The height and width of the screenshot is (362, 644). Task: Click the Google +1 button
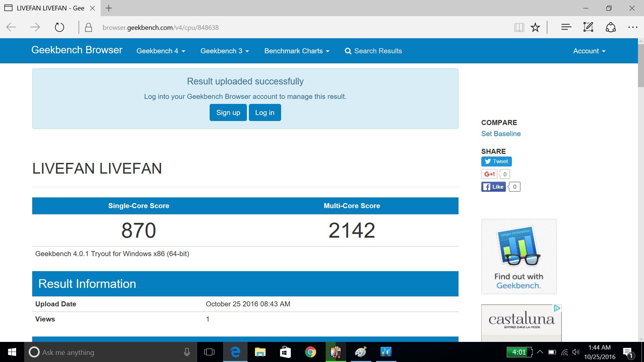pos(489,174)
